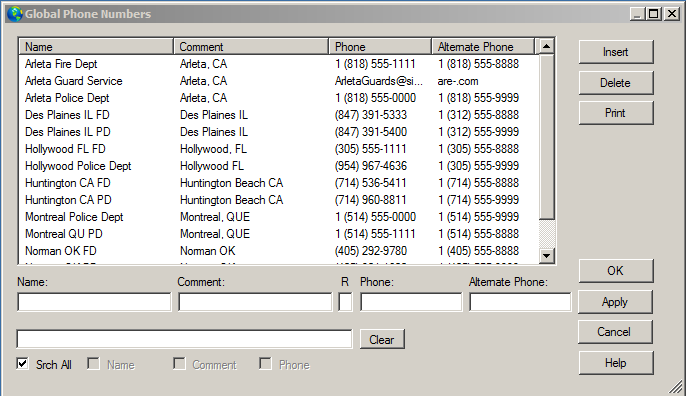Toggle the Name search checkbox
Viewport: 686px width, 396px height.
click(x=93, y=364)
